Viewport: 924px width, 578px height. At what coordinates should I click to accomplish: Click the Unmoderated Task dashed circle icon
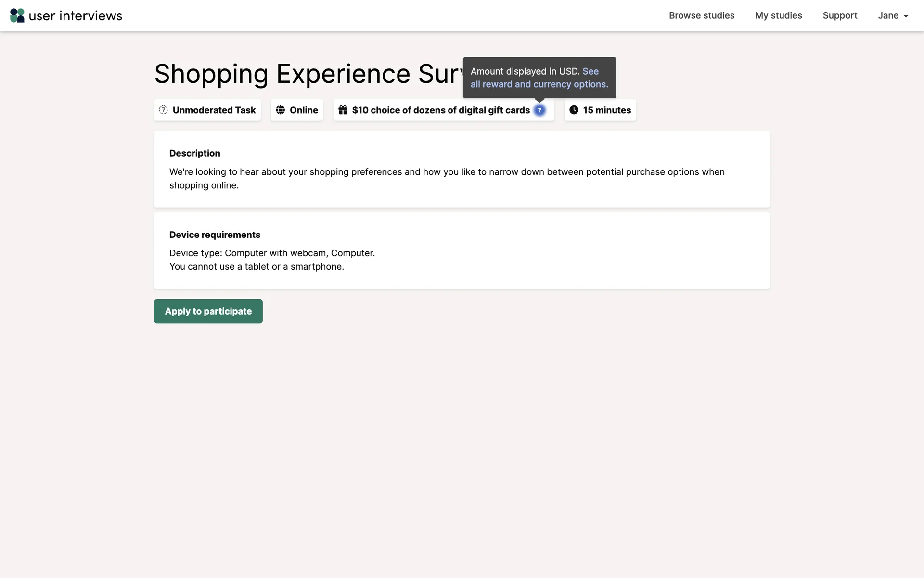(163, 110)
